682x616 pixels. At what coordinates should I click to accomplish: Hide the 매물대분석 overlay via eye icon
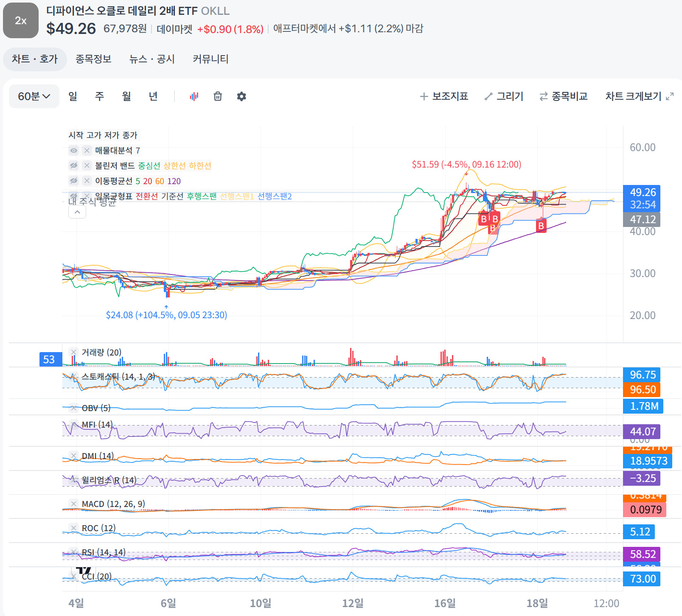(74, 151)
